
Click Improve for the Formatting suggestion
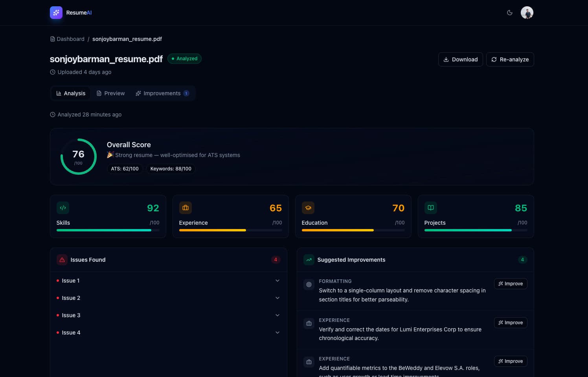pyautogui.click(x=510, y=284)
